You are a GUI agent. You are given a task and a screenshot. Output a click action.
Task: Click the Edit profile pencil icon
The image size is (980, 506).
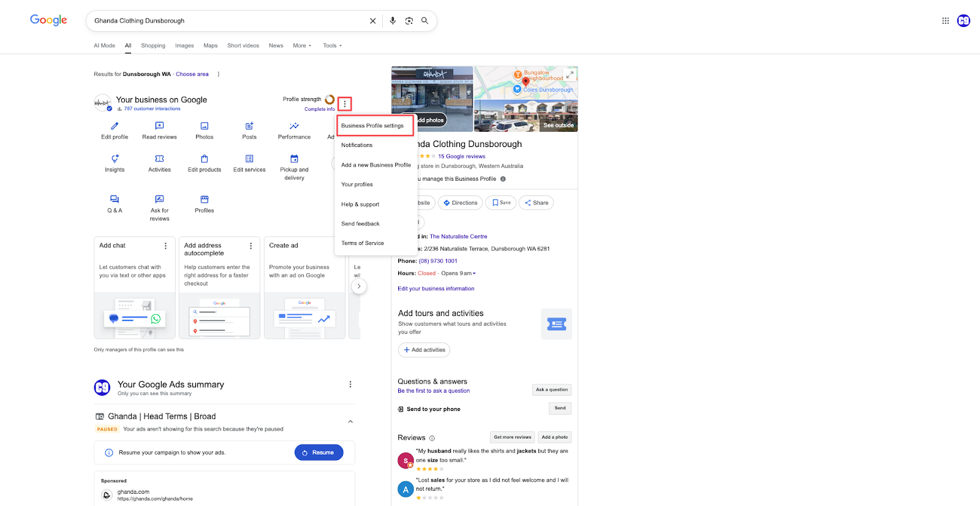pos(115,126)
